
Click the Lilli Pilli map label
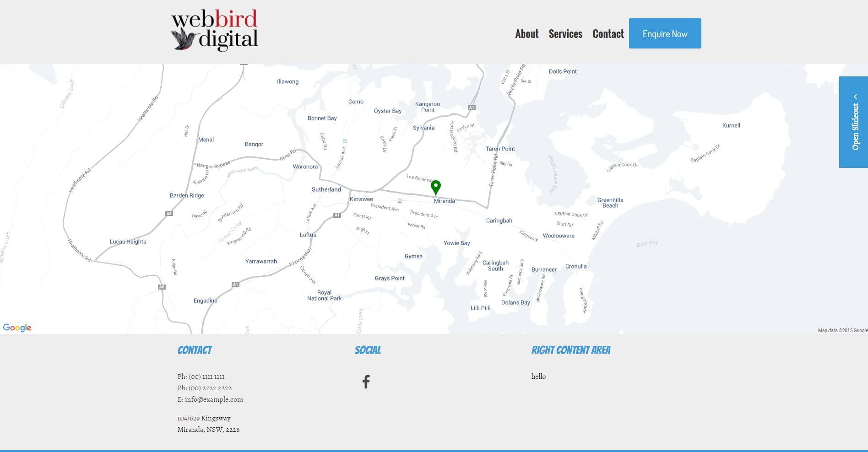point(481,308)
